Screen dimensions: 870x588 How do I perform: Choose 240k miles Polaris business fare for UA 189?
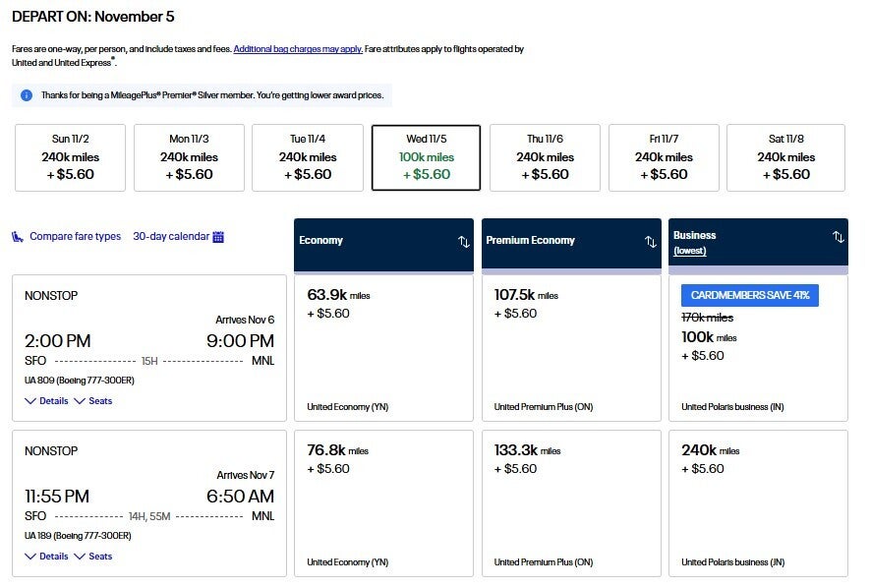click(x=759, y=503)
